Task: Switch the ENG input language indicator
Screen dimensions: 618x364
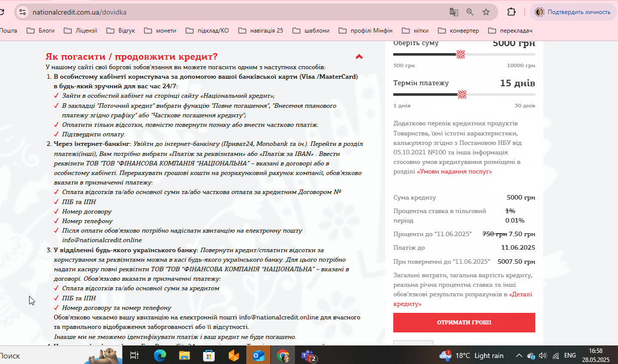Action: point(570,355)
